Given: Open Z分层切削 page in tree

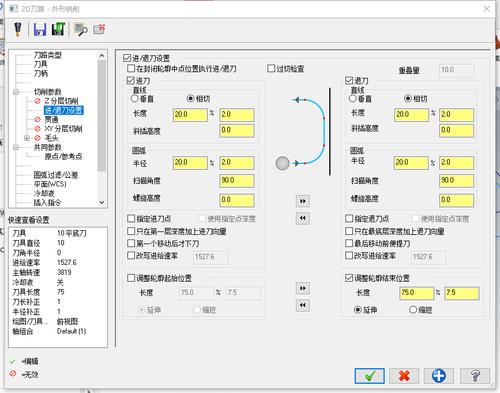Looking at the screenshot, I should [x=61, y=101].
